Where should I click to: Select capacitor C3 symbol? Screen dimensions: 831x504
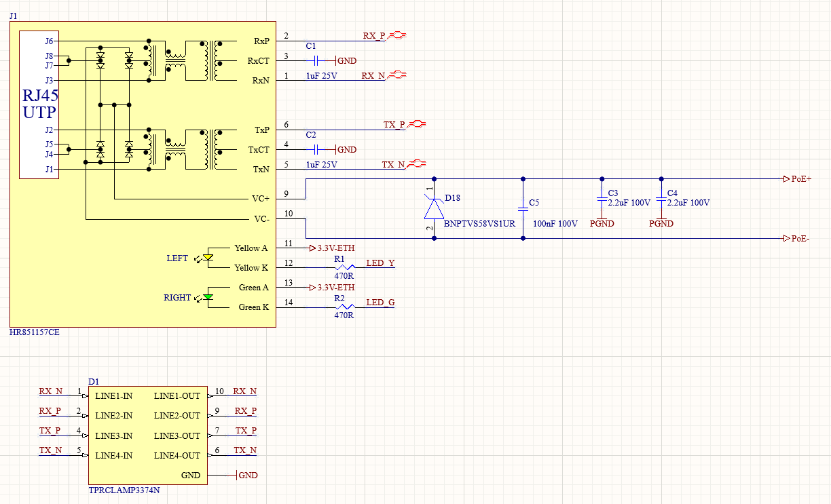[601, 199]
